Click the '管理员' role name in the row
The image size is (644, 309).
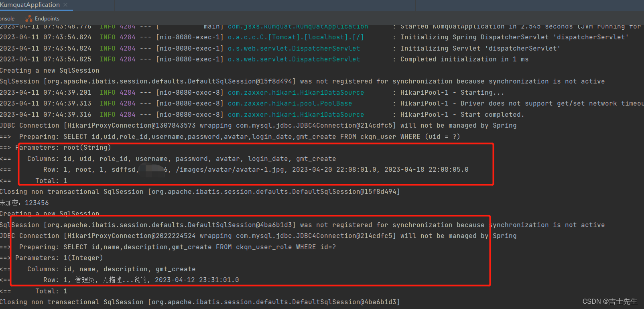[85, 280]
